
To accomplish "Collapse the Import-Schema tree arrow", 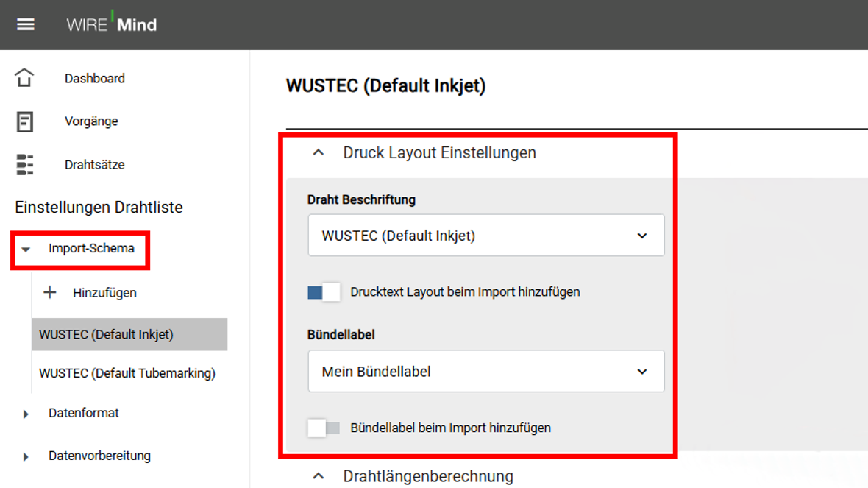I will [x=26, y=250].
